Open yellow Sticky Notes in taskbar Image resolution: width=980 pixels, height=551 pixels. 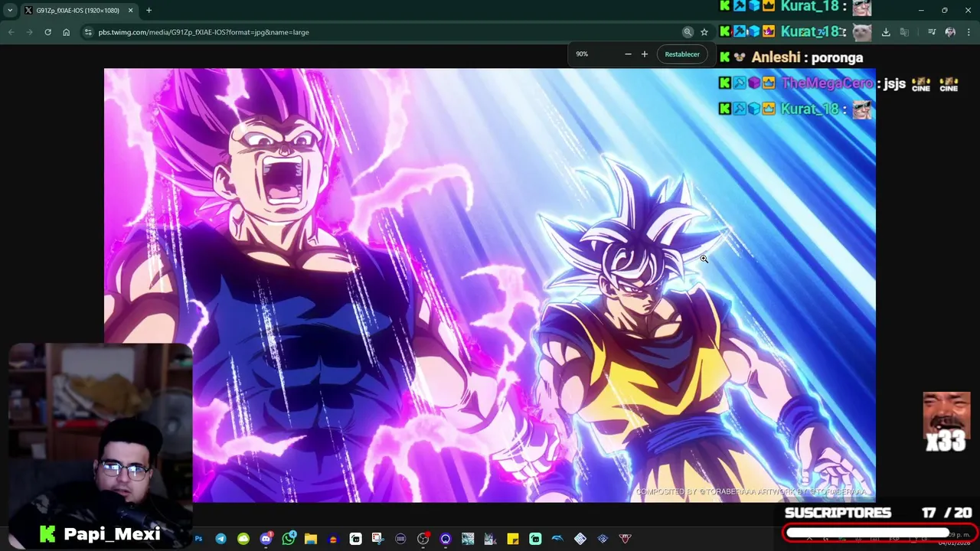513,539
